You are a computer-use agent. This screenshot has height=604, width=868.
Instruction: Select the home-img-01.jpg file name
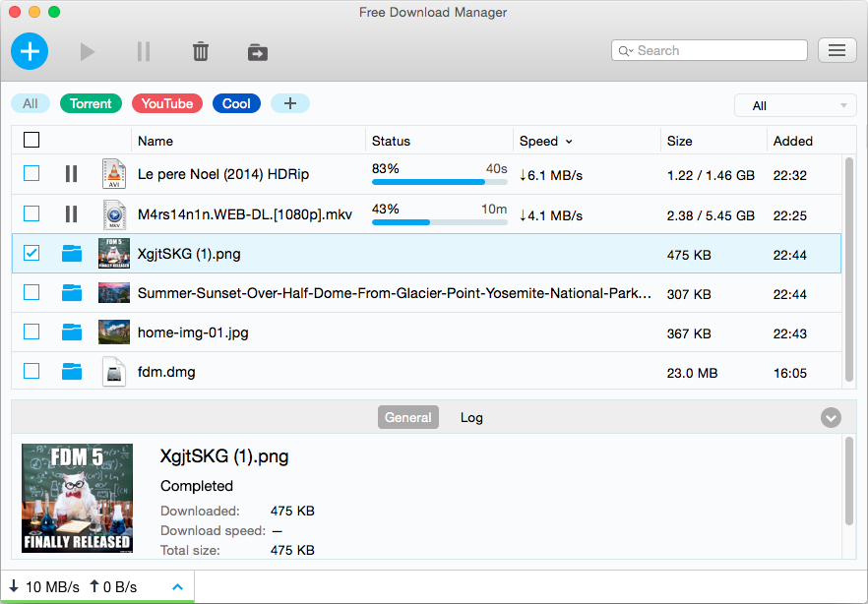pos(193,332)
